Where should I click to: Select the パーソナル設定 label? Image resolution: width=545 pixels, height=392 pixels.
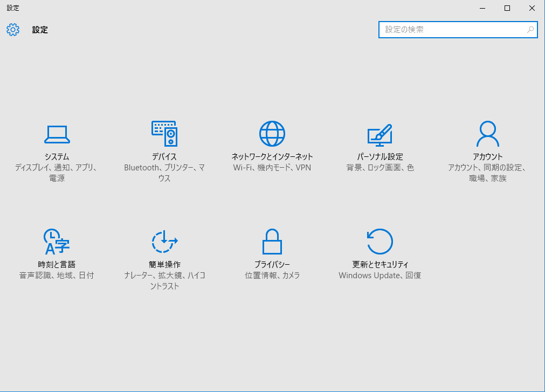[380, 157]
